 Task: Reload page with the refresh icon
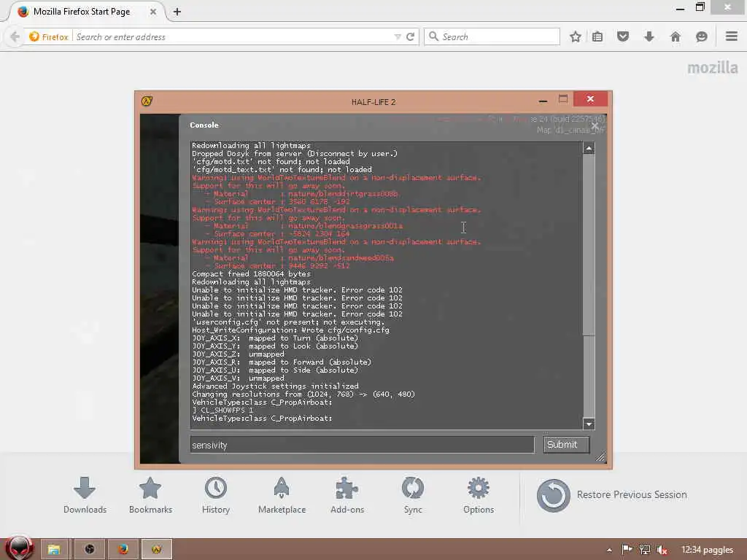[x=410, y=36]
